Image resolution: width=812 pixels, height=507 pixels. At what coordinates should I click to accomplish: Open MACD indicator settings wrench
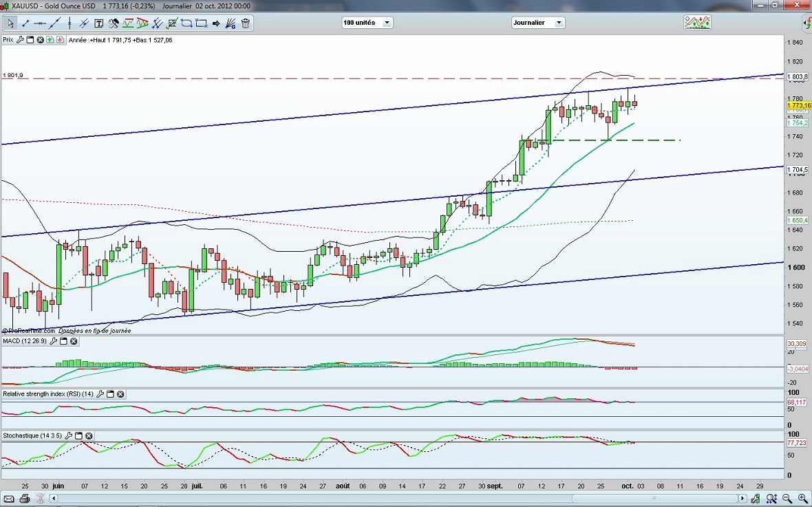point(52,341)
